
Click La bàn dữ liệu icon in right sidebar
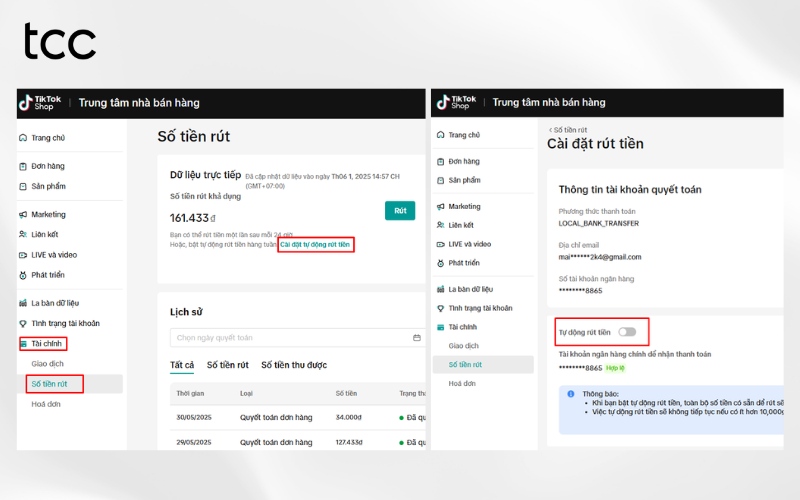[441, 289]
